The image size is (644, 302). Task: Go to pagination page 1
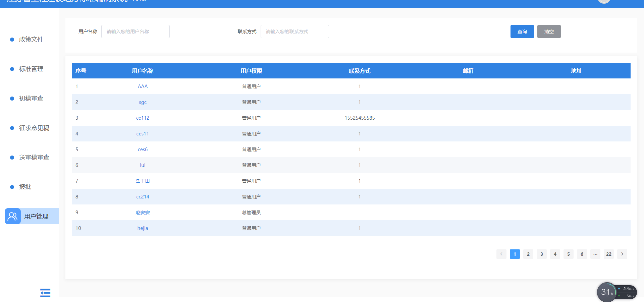coord(515,254)
